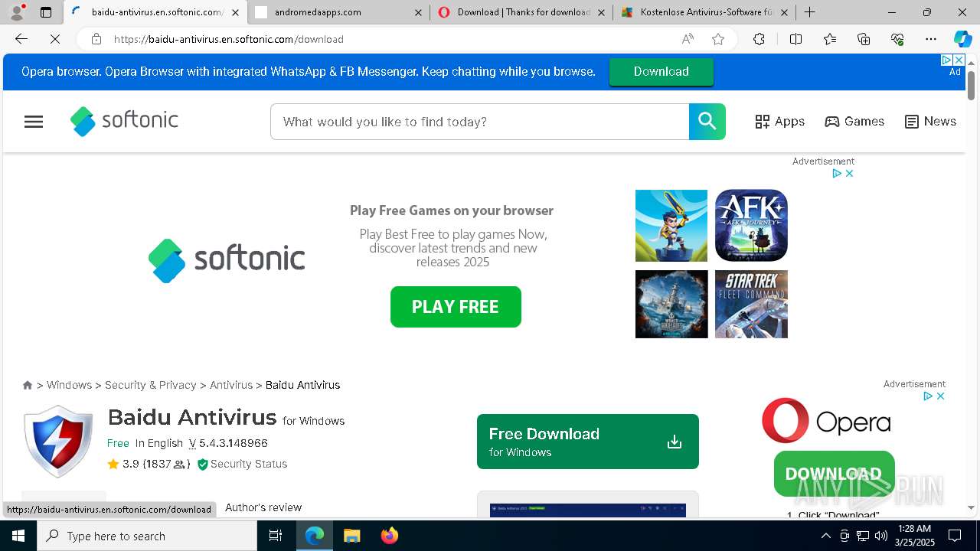
Task: Click the Author's review heading
Action: click(x=263, y=507)
